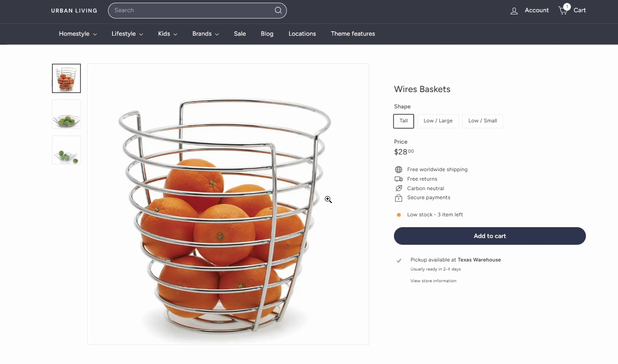This screenshot has width=618, height=364.
Task: Click the leaf icon beside Carbon neutral
Action: click(x=398, y=188)
